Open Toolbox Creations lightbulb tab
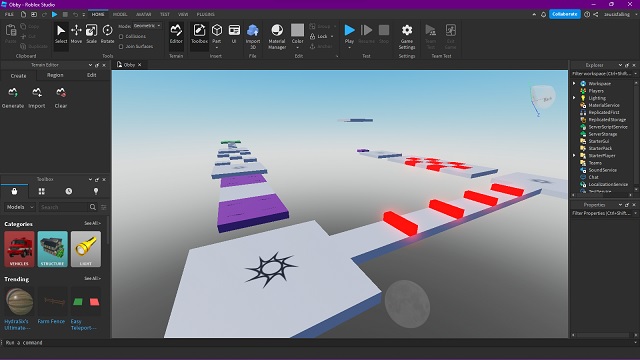640x360 pixels. (x=96, y=191)
